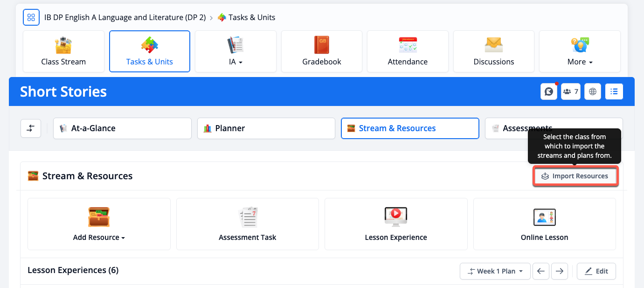Click the Tasks & Units breadcrumb link

click(247, 18)
